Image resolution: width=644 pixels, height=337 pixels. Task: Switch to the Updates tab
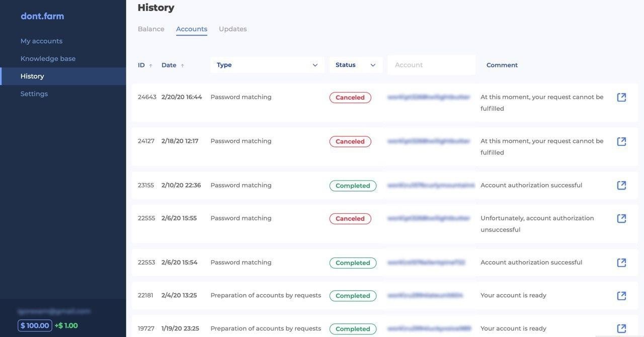(232, 29)
